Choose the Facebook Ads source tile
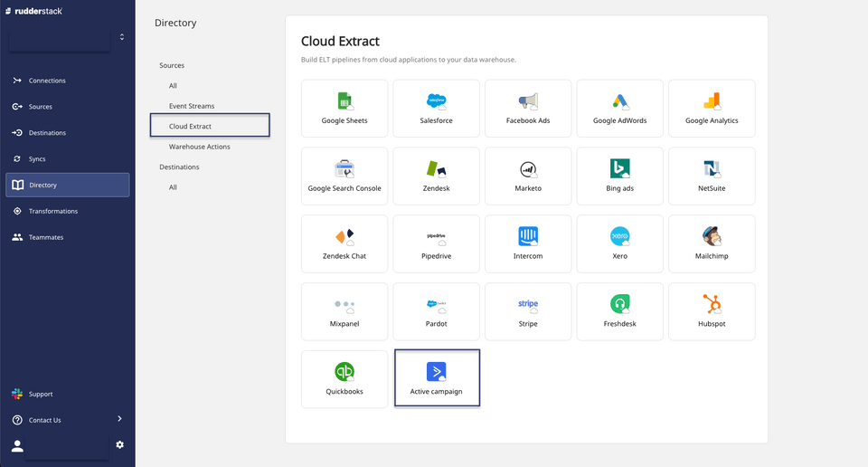 (x=528, y=108)
